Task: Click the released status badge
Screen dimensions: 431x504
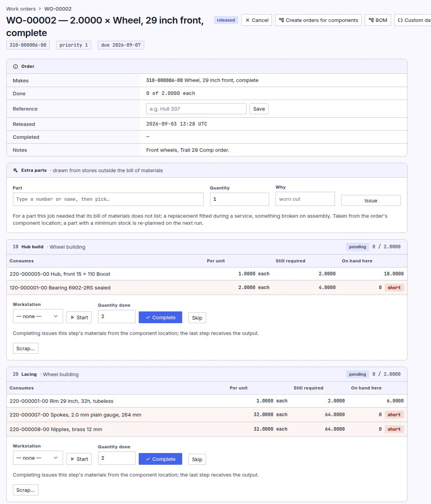Action: (226, 20)
